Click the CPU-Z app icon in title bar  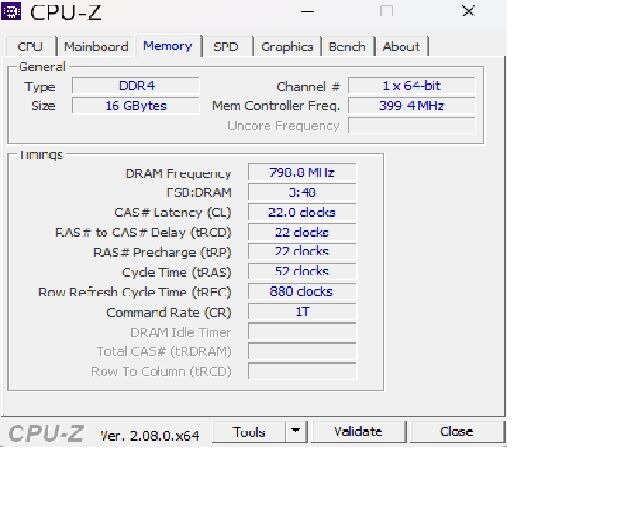11,11
